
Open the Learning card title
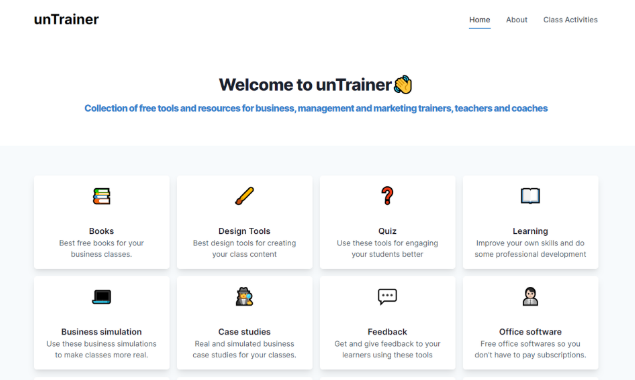[530, 231]
